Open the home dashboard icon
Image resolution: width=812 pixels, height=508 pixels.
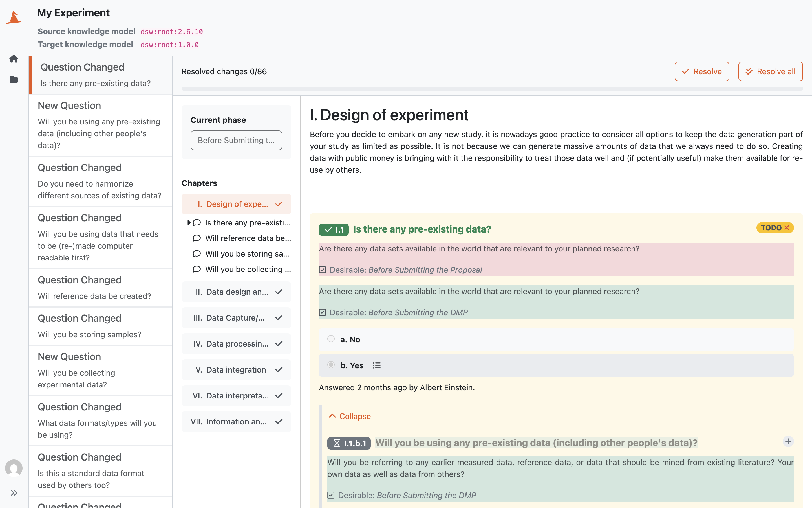click(14, 59)
